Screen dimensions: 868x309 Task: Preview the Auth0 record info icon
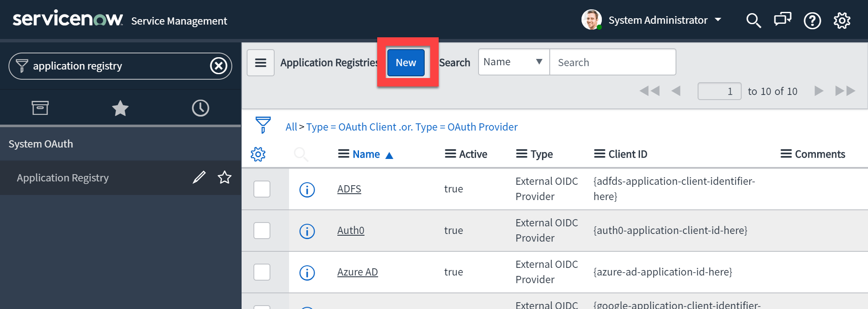click(307, 231)
